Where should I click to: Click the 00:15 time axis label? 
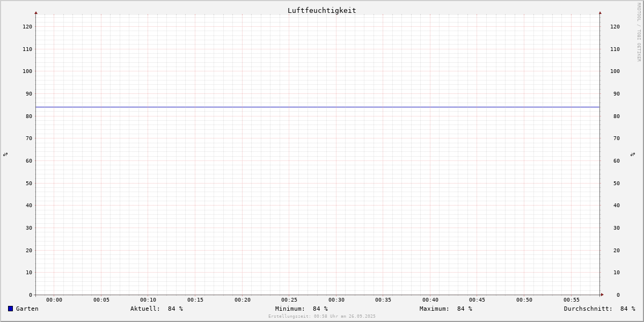(x=195, y=300)
